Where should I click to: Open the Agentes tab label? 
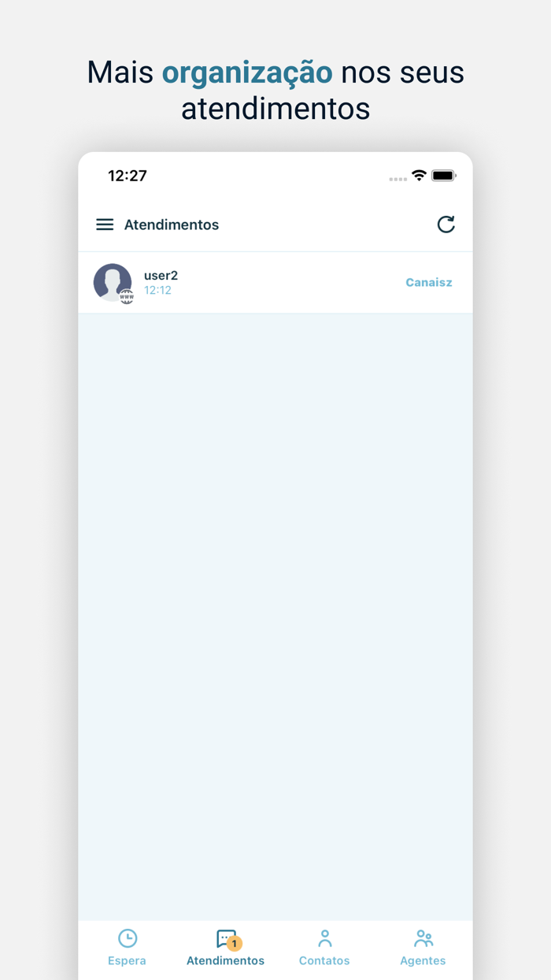(423, 961)
